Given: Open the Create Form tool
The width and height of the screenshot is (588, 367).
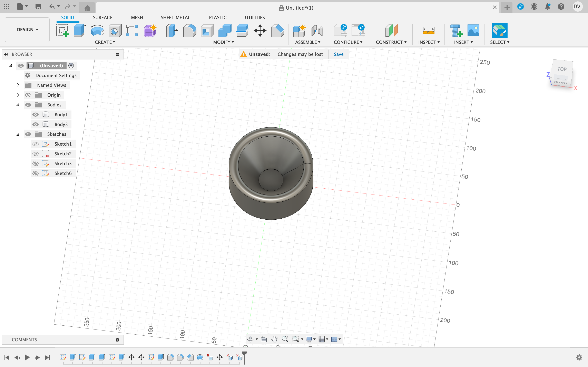Looking at the screenshot, I should 150,31.
